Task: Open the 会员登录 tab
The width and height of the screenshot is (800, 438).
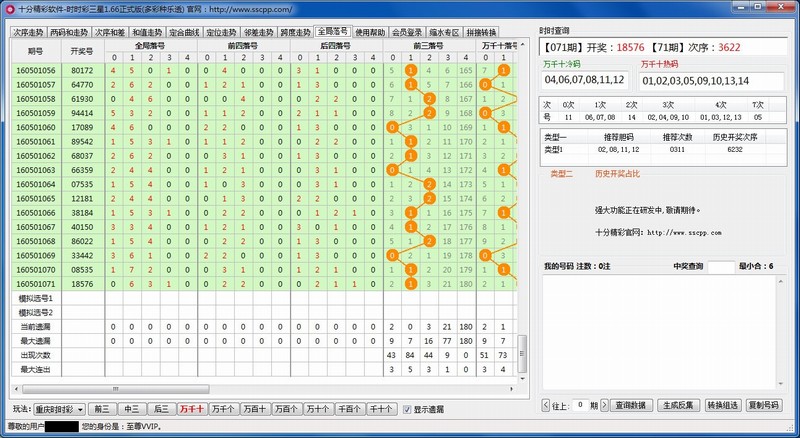Action: tap(407, 32)
